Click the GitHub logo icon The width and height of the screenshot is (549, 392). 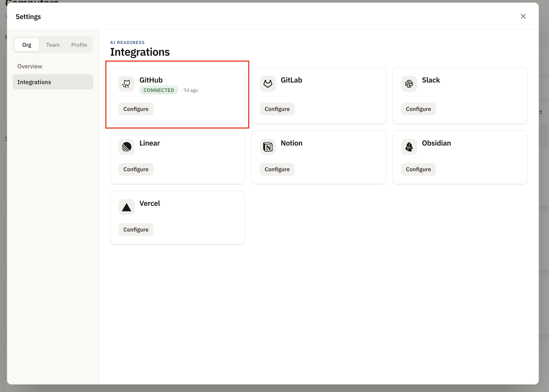point(127,84)
